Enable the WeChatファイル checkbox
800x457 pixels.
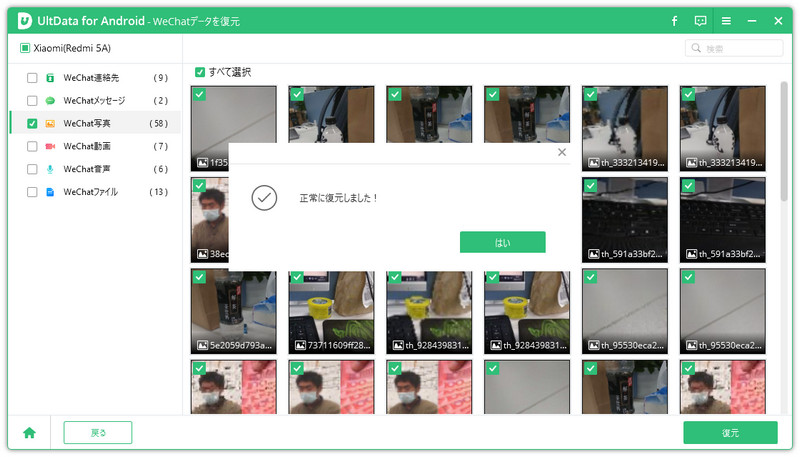[32, 192]
